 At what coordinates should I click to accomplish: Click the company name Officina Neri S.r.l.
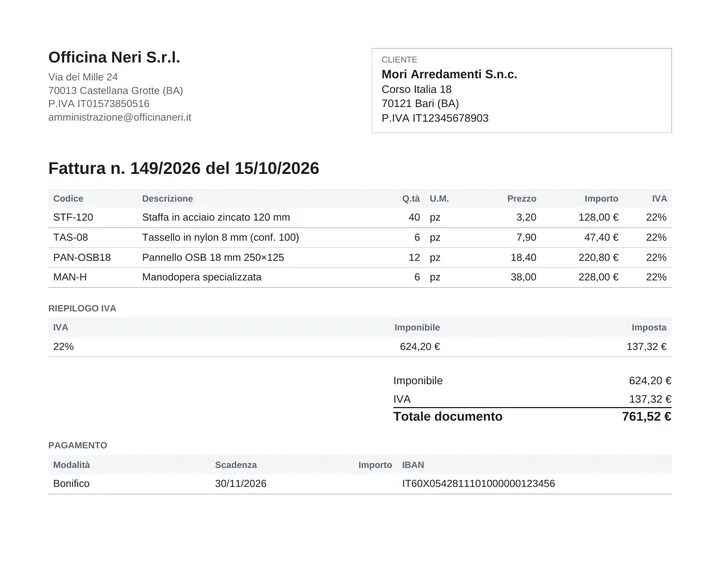tap(114, 57)
